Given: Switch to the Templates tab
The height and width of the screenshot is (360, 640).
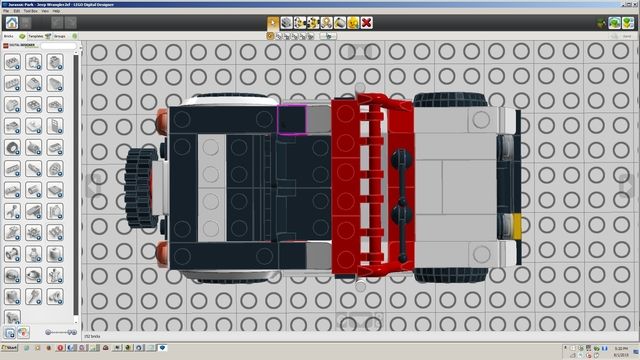Looking at the screenshot, I should pos(38,36).
